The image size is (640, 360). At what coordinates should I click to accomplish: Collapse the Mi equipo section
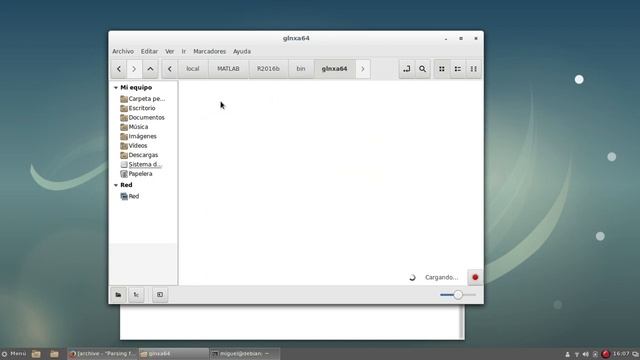[x=116, y=88]
